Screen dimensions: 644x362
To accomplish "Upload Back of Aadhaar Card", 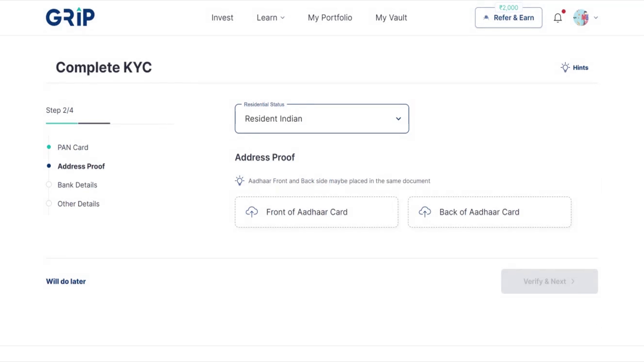I will (489, 212).
